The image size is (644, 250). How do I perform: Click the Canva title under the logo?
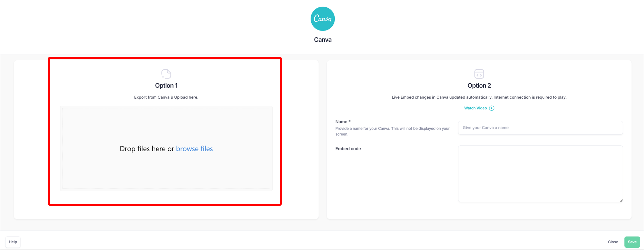pos(323,40)
